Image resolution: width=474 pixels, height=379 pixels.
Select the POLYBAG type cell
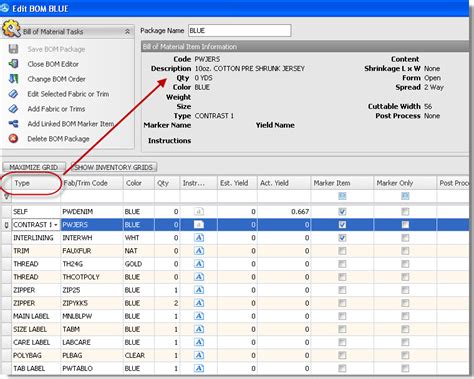coord(36,355)
